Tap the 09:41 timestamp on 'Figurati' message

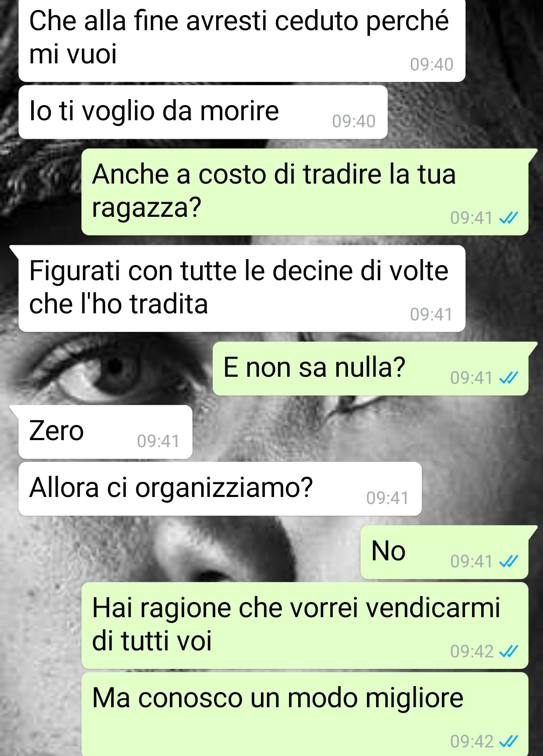(x=431, y=314)
